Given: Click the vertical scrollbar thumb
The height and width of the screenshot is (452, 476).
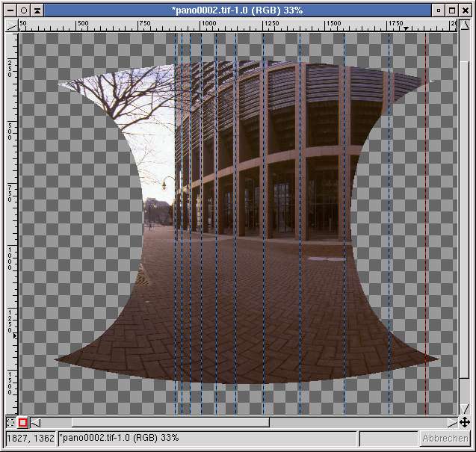Looking at the screenshot, I should (465, 220).
